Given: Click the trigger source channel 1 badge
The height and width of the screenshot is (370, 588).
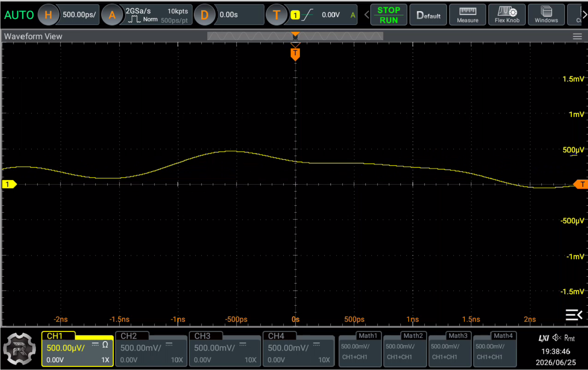Looking at the screenshot, I should [295, 15].
